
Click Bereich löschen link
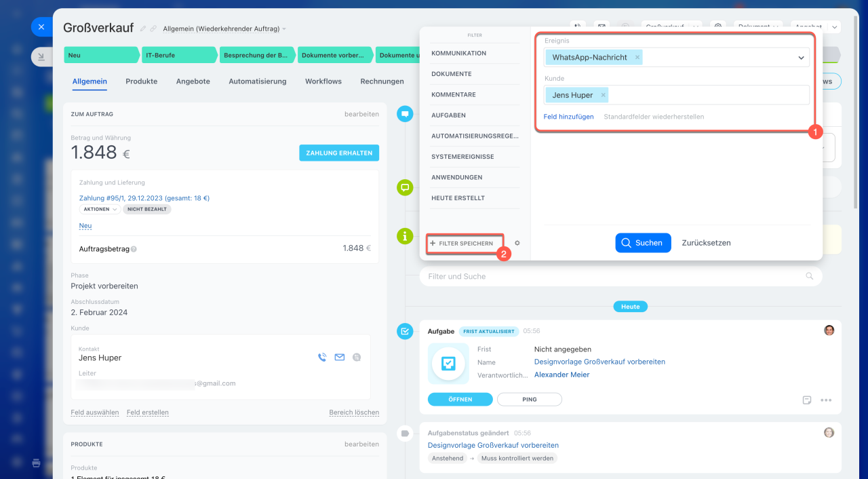(x=354, y=413)
